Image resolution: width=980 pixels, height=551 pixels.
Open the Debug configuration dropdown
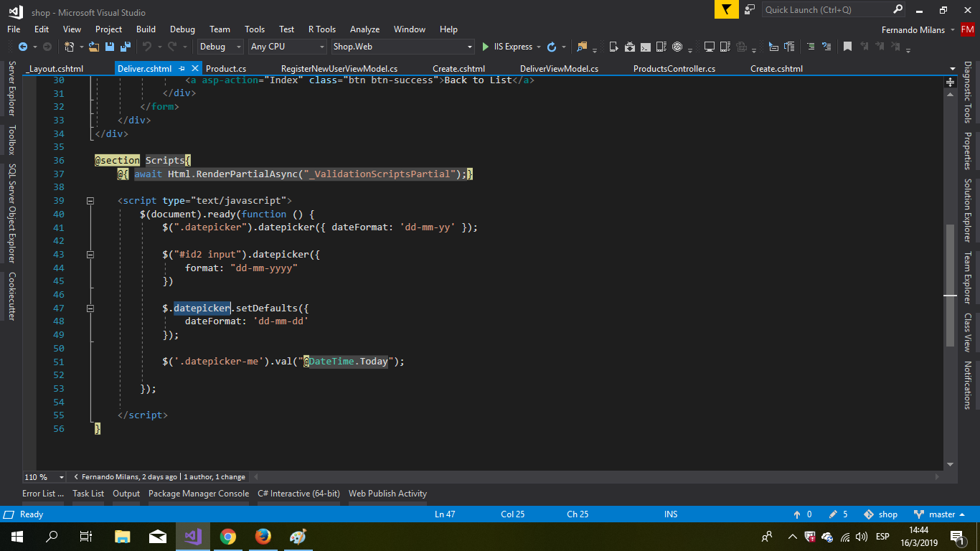pos(220,47)
